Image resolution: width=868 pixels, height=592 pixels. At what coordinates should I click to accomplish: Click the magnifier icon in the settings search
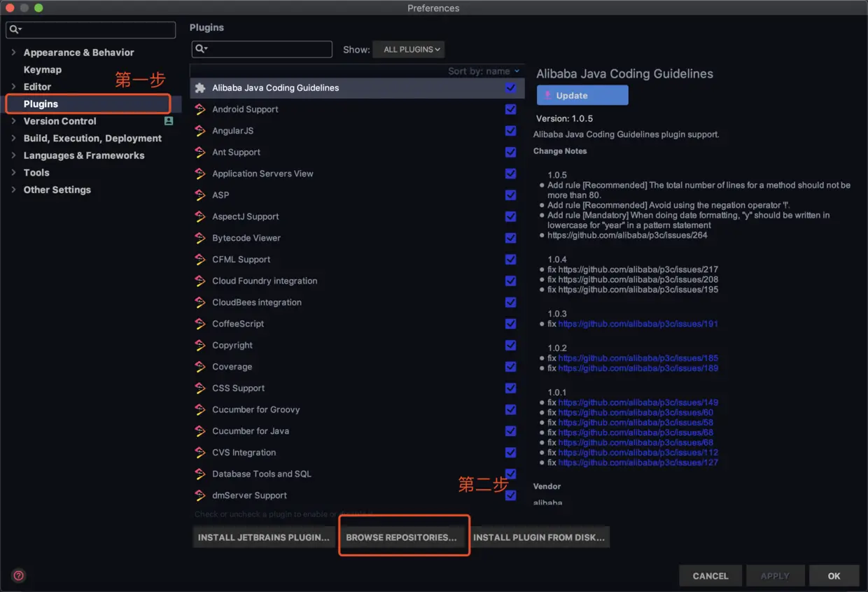coord(15,29)
